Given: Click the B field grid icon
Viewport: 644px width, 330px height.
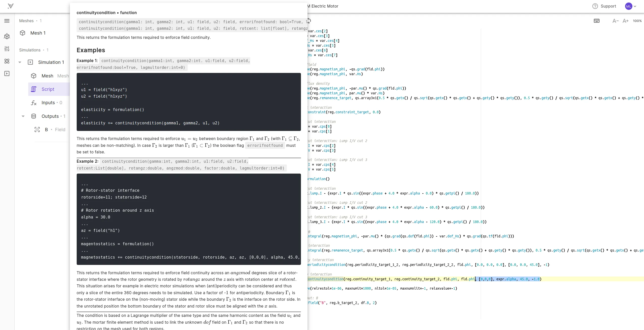Looking at the screenshot, I should click(37, 129).
